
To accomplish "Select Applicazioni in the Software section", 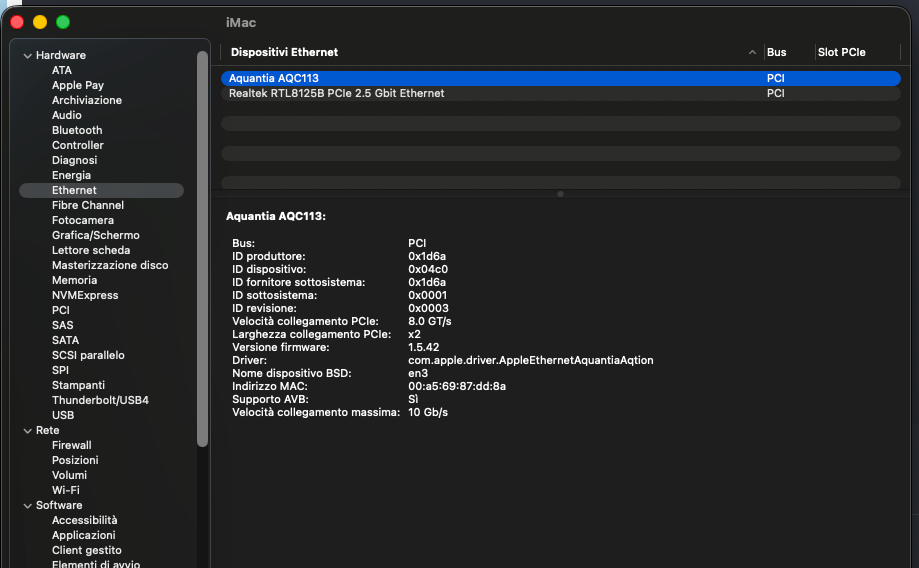I will [x=84, y=535].
